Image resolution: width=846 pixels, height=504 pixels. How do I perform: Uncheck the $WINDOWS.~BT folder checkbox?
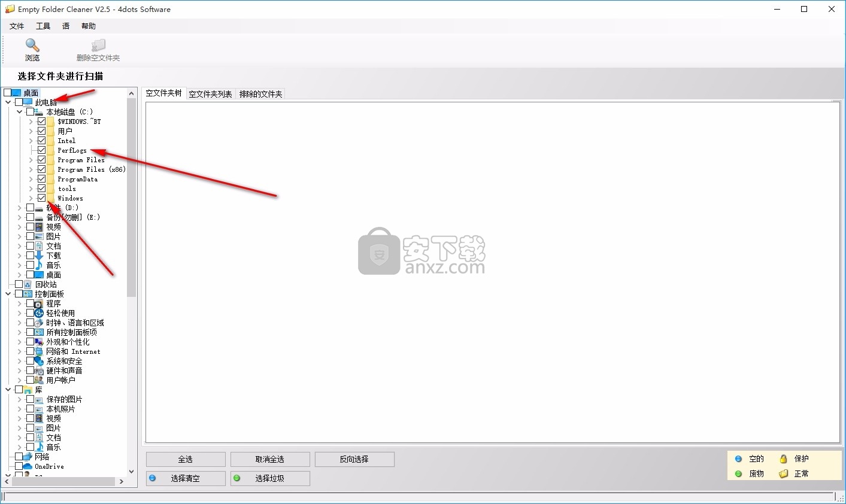[x=41, y=122]
